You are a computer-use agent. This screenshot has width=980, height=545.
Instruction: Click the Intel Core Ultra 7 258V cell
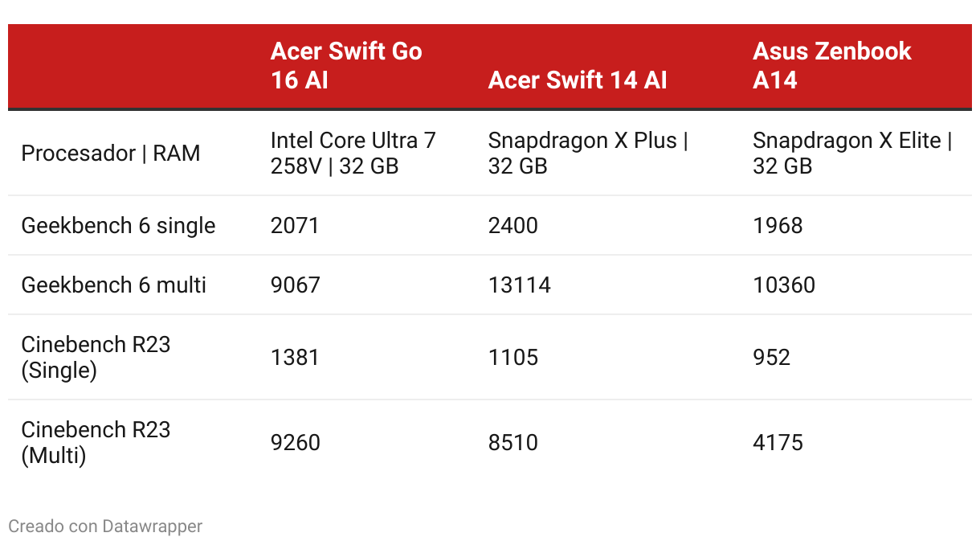pos(353,153)
